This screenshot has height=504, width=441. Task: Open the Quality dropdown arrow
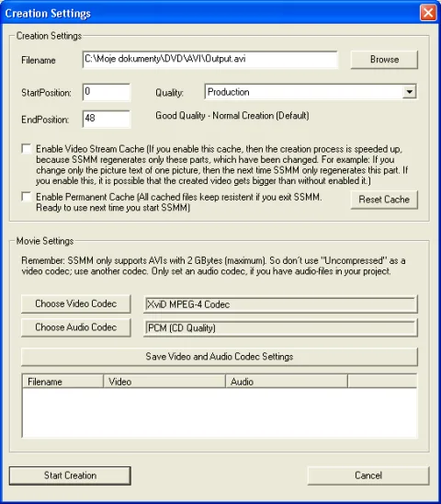(x=409, y=92)
